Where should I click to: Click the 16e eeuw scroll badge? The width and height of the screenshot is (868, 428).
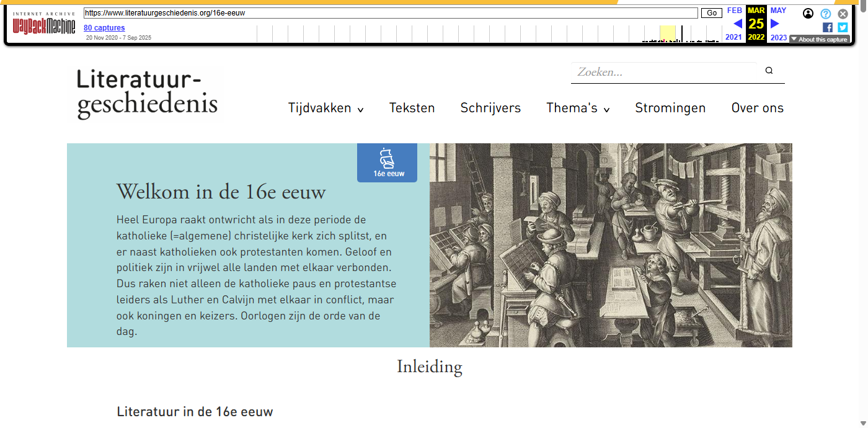pos(387,163)
